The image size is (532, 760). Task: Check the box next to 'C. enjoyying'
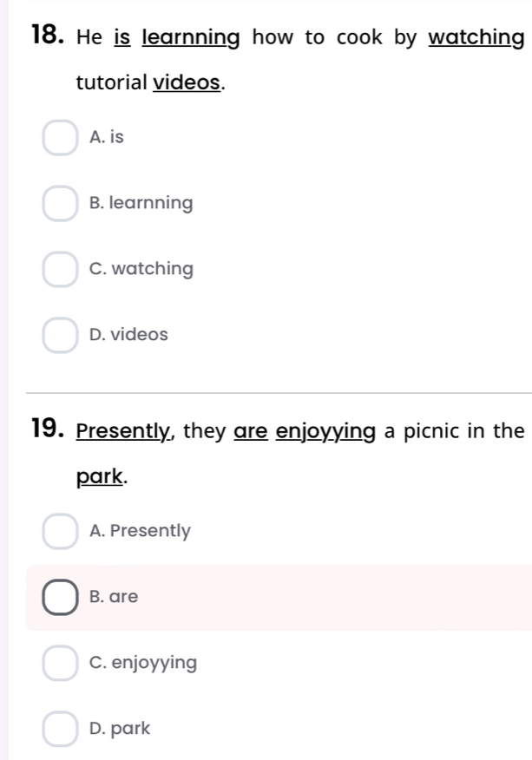[x=60, y=664]
